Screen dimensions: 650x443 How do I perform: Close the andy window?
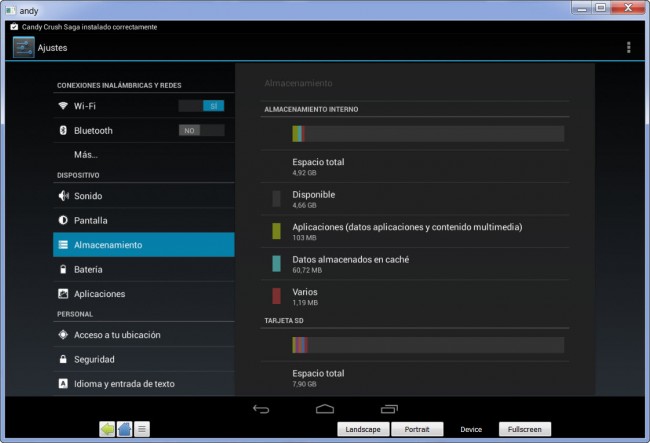click(628, 8)
